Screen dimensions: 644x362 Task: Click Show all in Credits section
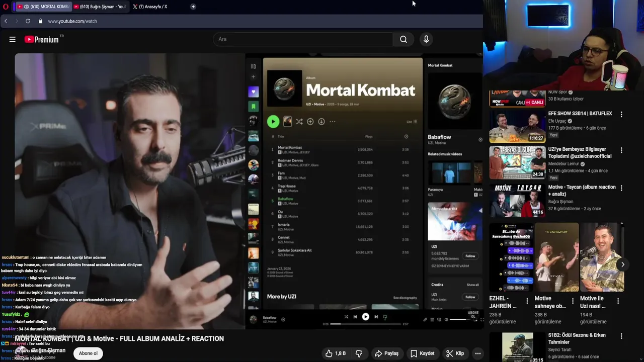point(472,285)
